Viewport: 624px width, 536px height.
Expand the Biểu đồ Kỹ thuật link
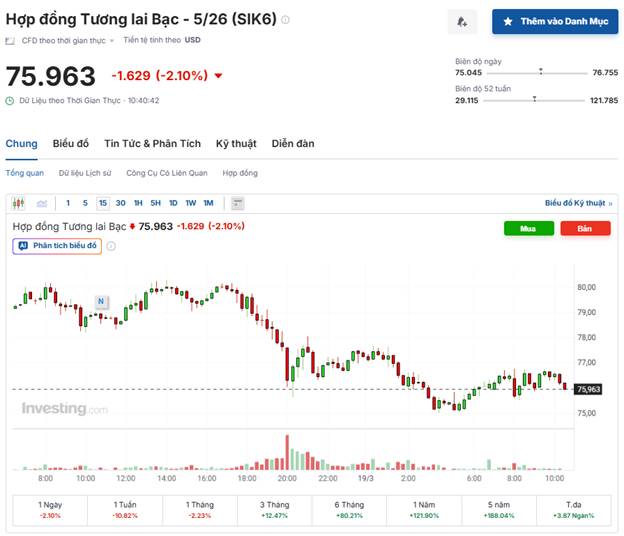click(578, 203)
